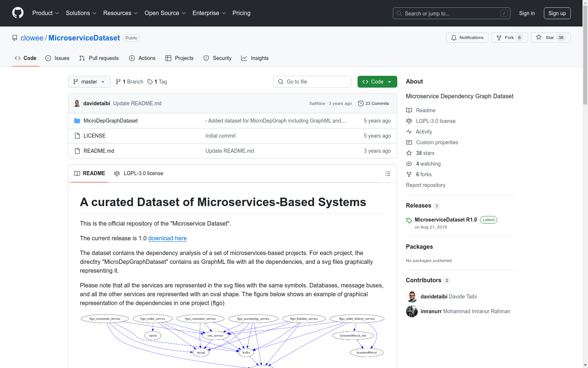Focus the Search or jump to field
588x368 pixels.
(452, 13)
